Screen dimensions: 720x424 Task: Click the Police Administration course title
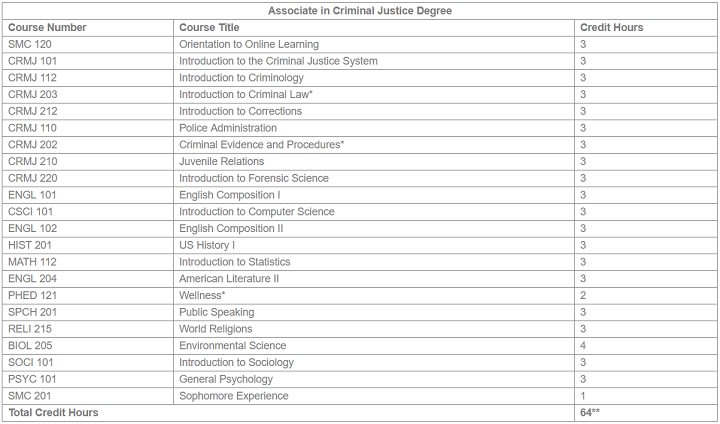point(228,128)
